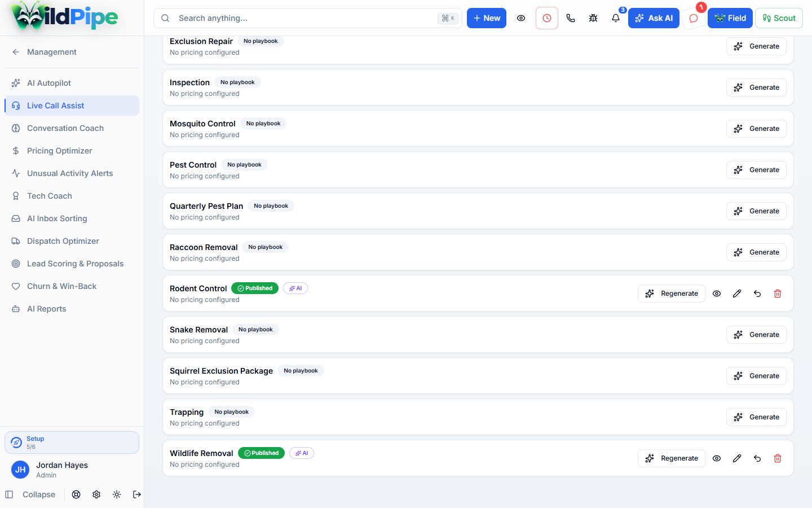This screenshot has height=508, width=812.
Task: Regenerate the Wildlife Removal playbook
Action: [672, 458]
